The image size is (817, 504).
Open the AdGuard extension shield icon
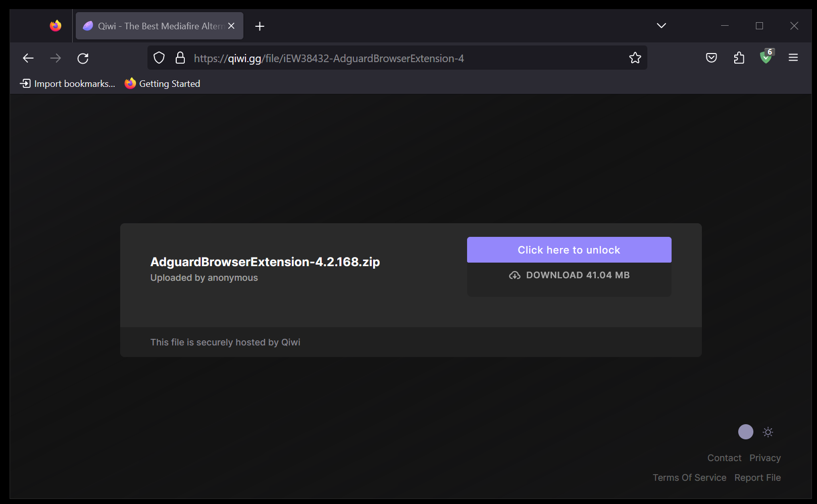coord(766,58)
